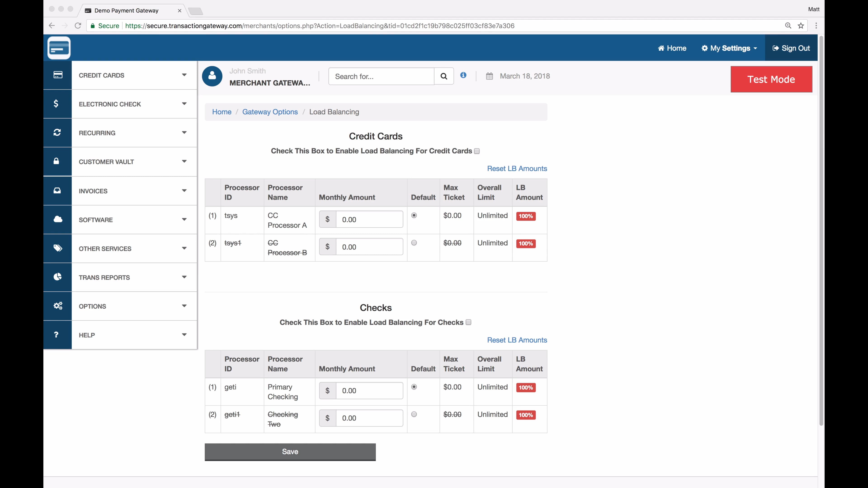
Task: Click the Recurring refresh icon
Action: tap(57, 132)
